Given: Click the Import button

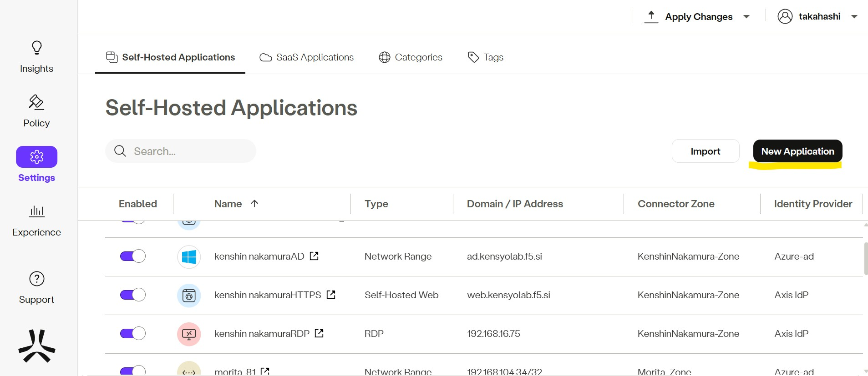Looking at the screenshot, I should coord(705,151).
